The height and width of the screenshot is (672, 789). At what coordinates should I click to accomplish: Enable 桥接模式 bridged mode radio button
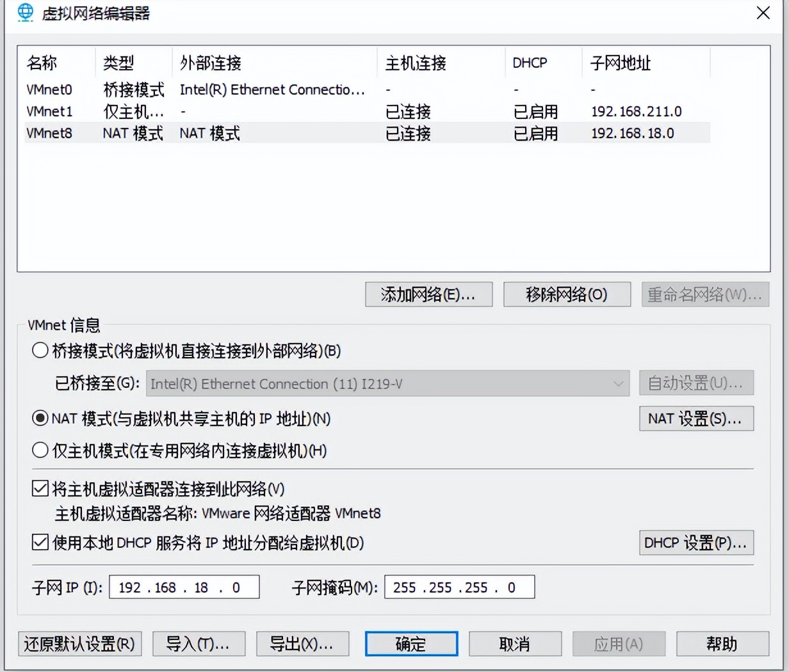click(40, 351)
